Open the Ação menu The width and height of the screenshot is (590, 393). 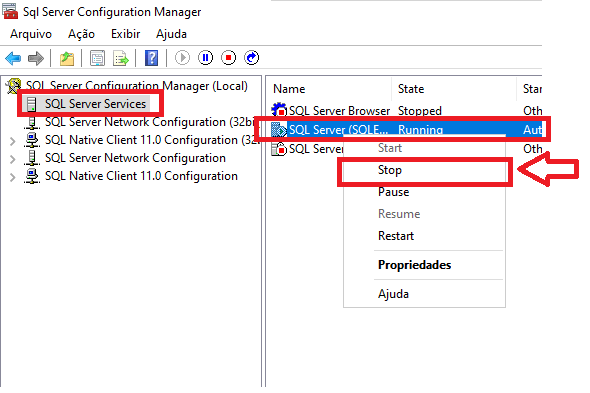81,34
